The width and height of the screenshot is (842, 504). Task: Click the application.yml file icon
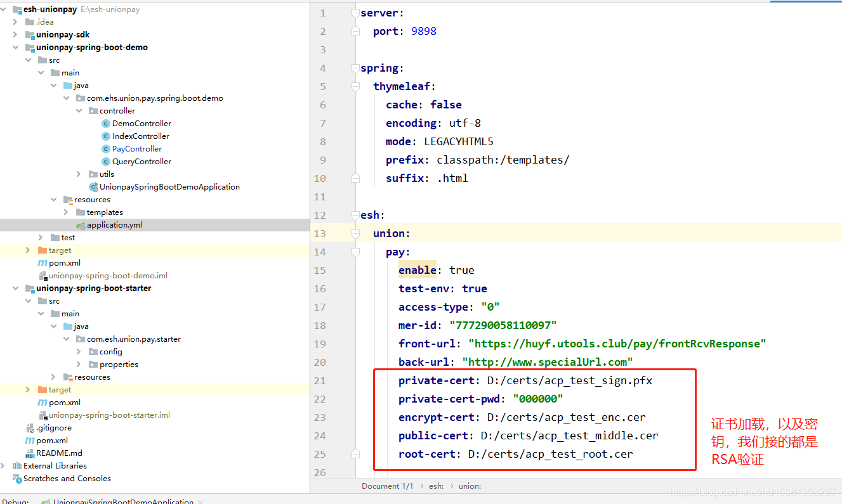[81, 225]
